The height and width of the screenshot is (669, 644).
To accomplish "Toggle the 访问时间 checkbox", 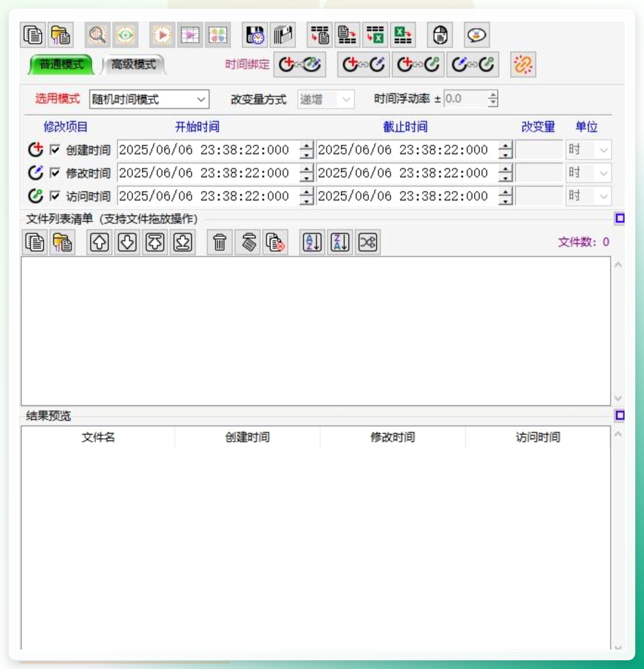I will (x=55, y=196).
